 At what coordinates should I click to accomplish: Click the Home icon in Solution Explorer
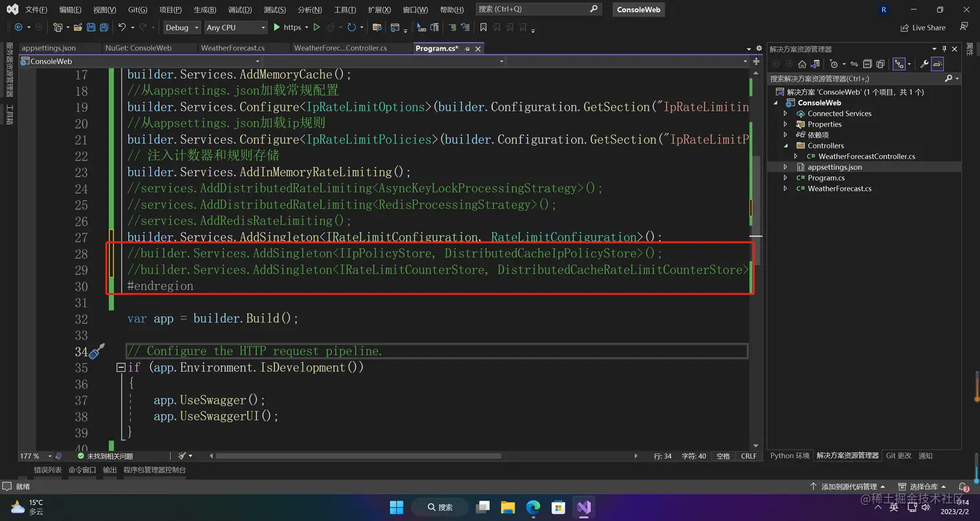tap(802, 64)
